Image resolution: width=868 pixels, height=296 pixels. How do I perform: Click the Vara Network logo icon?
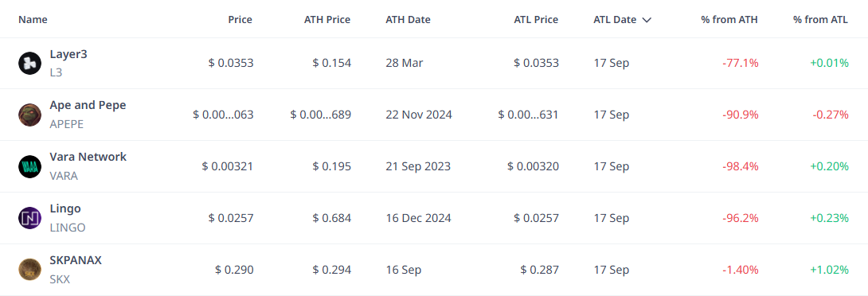(x=30, y=166)
